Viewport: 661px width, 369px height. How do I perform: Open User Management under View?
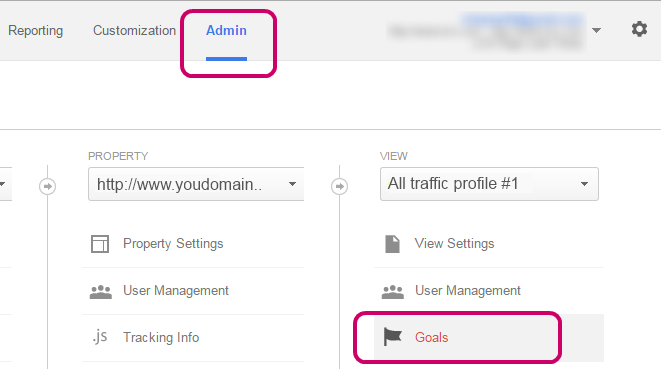click(468, 291)
